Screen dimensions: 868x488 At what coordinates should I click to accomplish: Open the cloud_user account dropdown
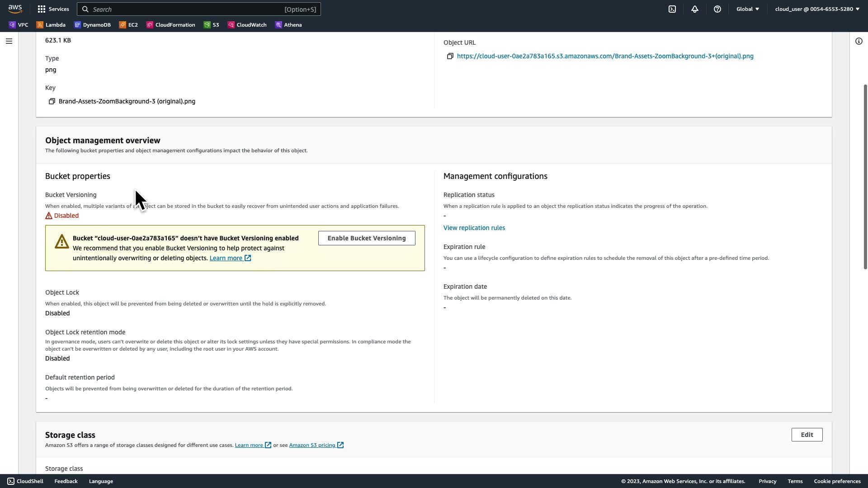pyautogui.click(x=817, y=9)
